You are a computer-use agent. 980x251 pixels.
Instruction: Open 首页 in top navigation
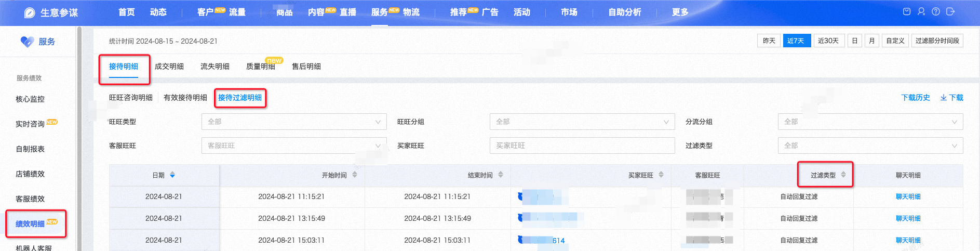point(127,12)
